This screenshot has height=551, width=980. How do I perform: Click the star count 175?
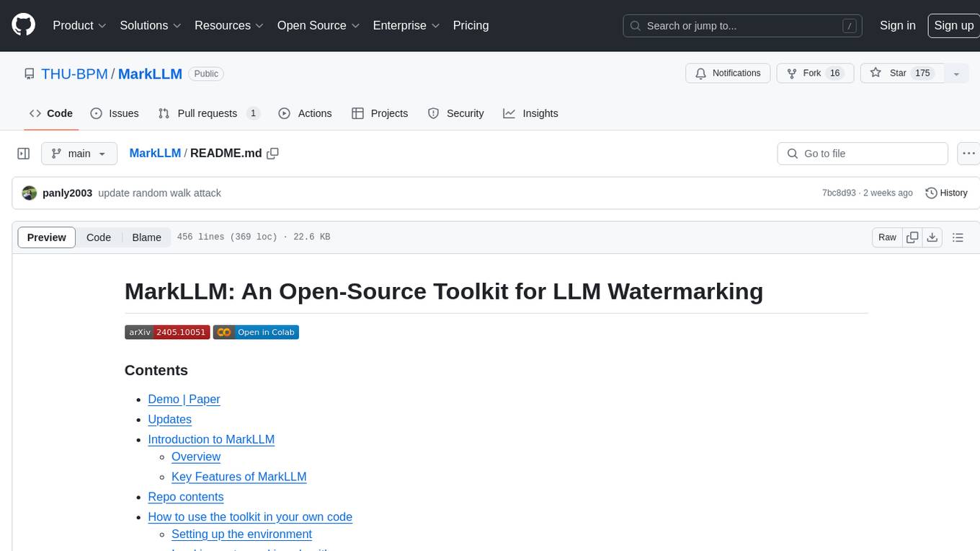(x=922, y=74)
